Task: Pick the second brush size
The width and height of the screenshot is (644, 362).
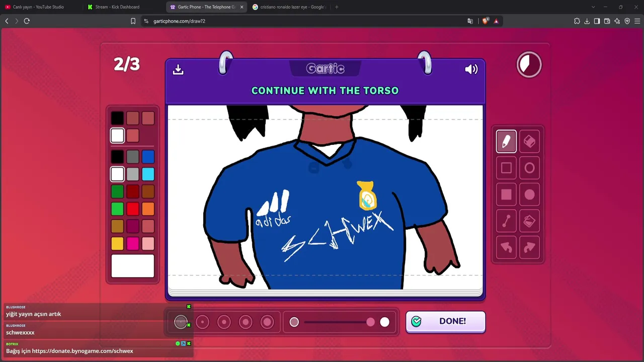Action: tap(202, 322)
